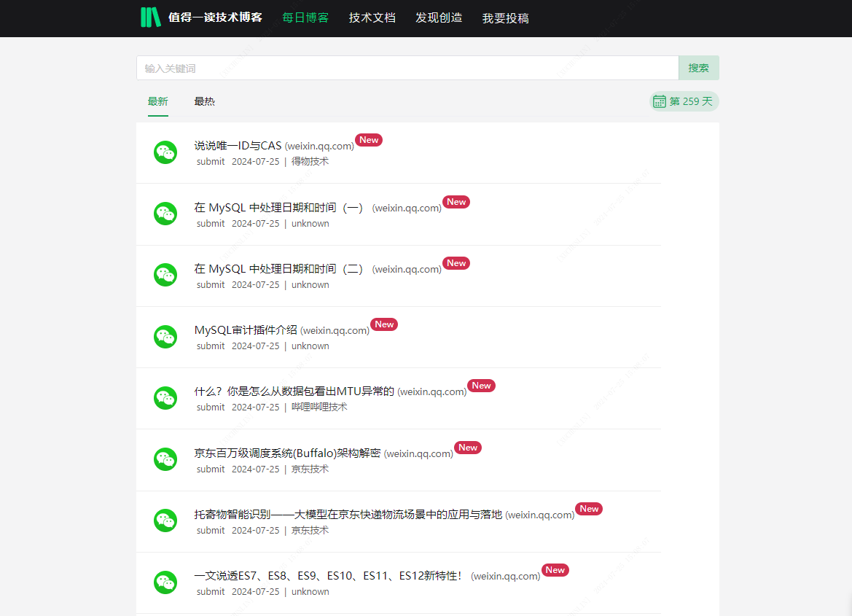Click New badge on Buffalo架构解密

click(x=468, y=448)
